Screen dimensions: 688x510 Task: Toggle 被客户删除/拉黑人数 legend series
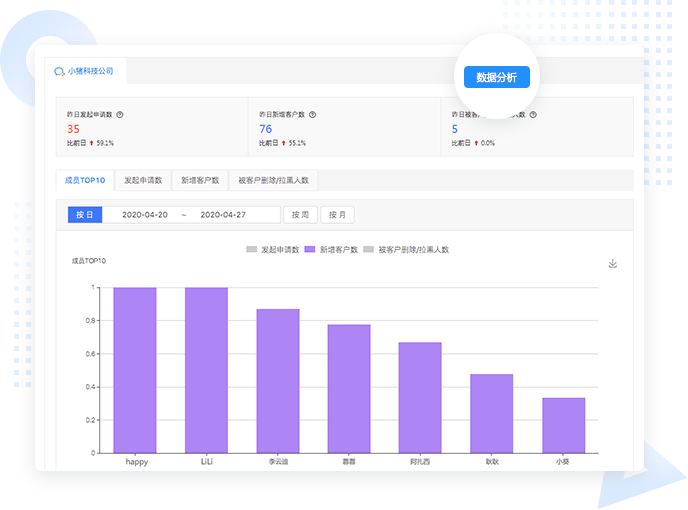click(406, 249)
